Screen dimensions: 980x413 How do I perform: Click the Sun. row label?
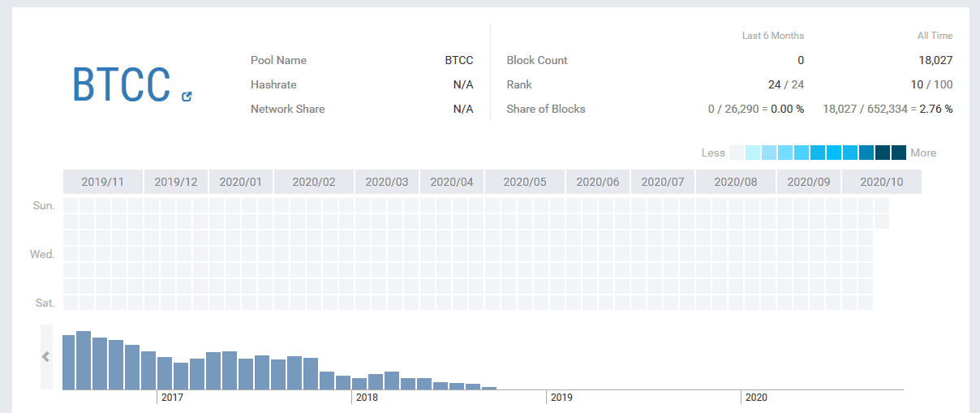(x=44, y=205)
